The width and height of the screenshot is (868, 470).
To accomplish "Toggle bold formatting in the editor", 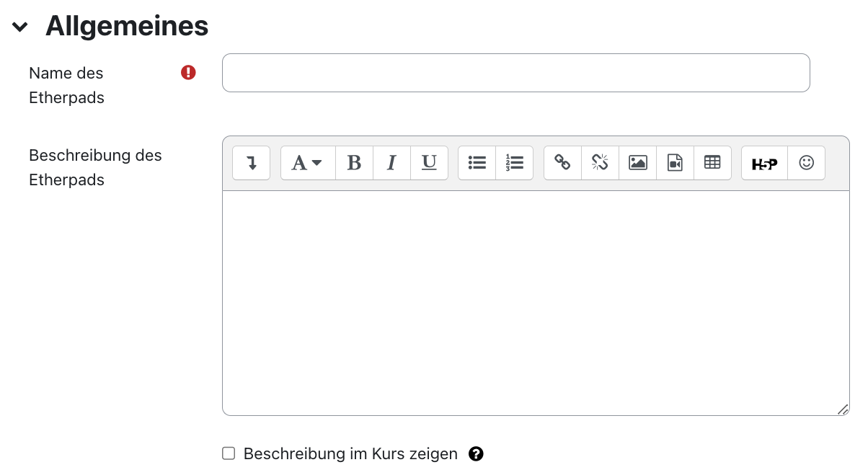I will [x=354, y=163].
